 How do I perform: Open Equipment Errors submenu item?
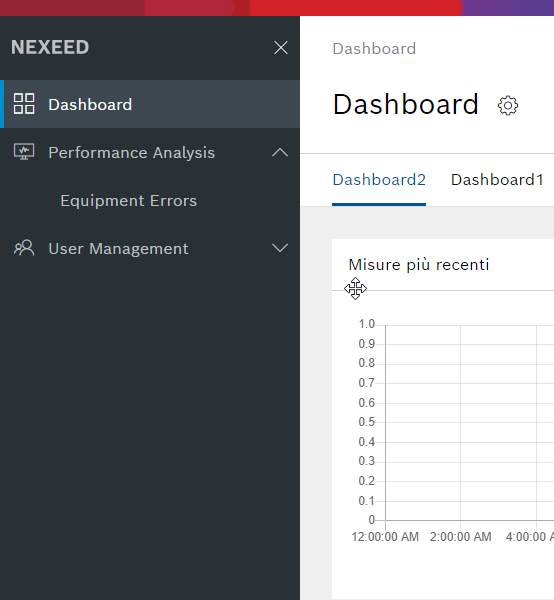(x=129, y=201)
